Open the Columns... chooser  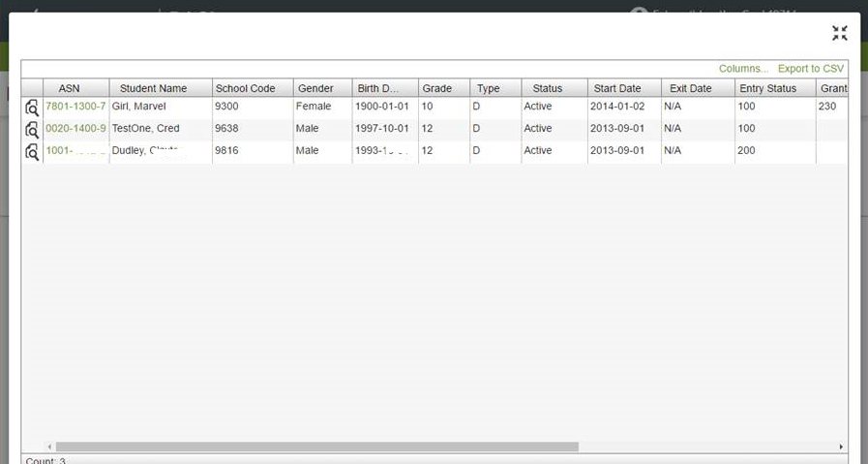click(743, 69)
